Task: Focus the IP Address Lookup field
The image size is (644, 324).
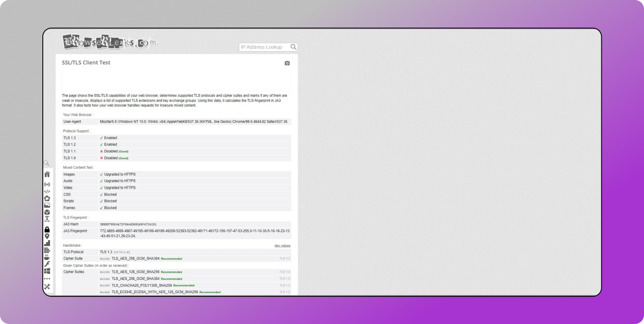Action: tap(264, 47)
